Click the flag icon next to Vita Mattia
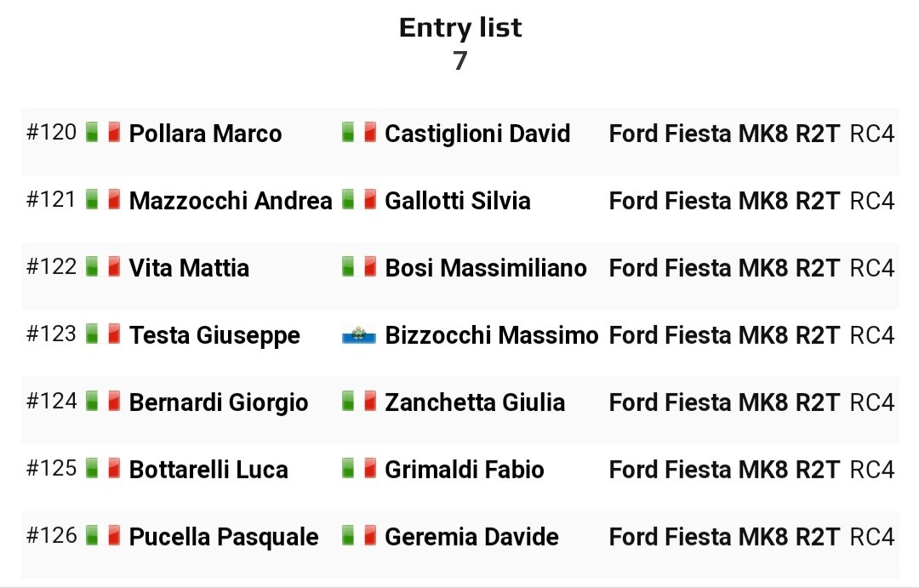The image size is (919, 588). coord(103,267)
